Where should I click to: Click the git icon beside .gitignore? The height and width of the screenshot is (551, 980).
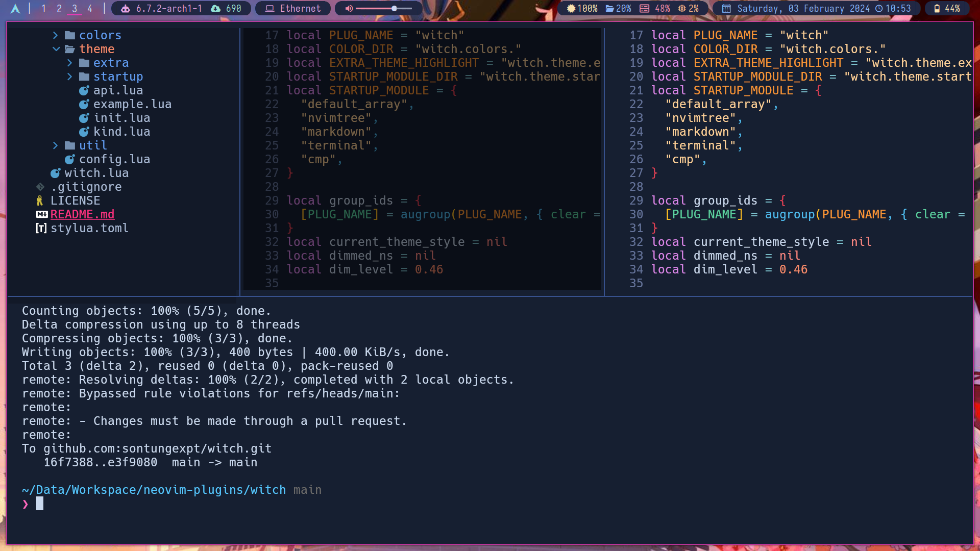[40, 187]
